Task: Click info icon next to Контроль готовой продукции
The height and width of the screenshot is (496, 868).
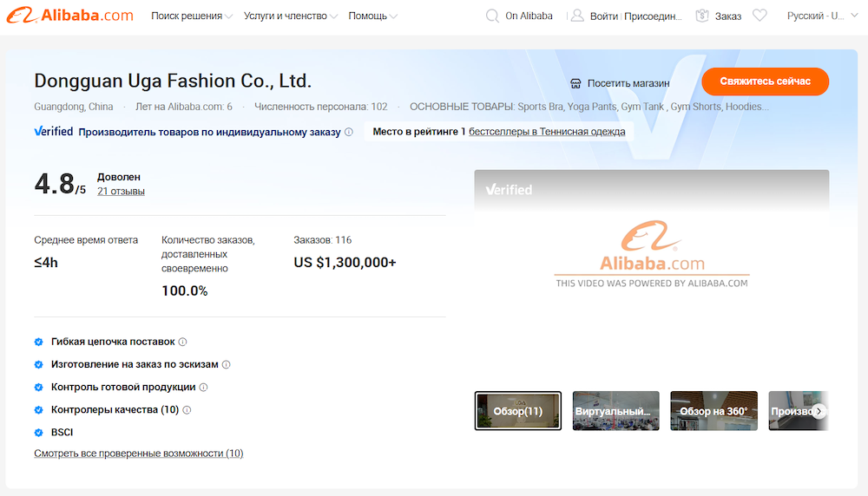Action: coord(204,388)
